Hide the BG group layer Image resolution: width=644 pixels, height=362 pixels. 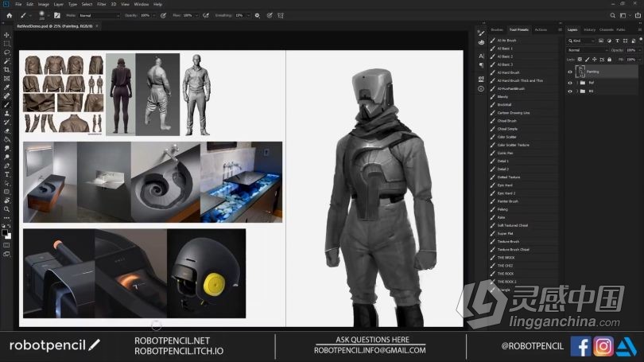[569, 91]
